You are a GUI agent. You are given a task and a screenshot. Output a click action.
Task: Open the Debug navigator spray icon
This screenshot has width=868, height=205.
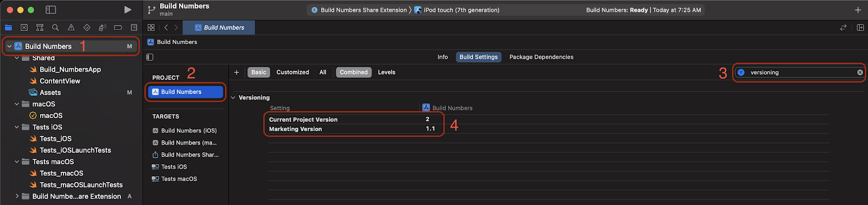pos(103,27)
